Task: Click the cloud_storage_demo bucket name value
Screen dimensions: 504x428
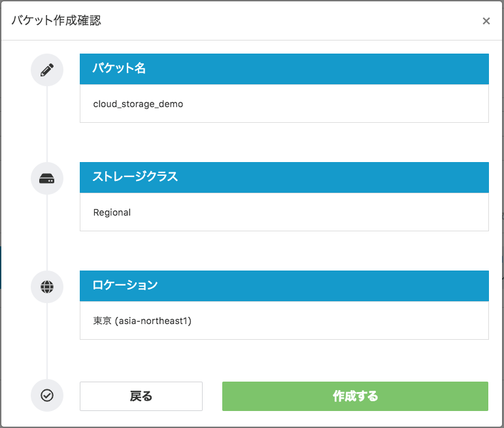Action: click(138, 104)
